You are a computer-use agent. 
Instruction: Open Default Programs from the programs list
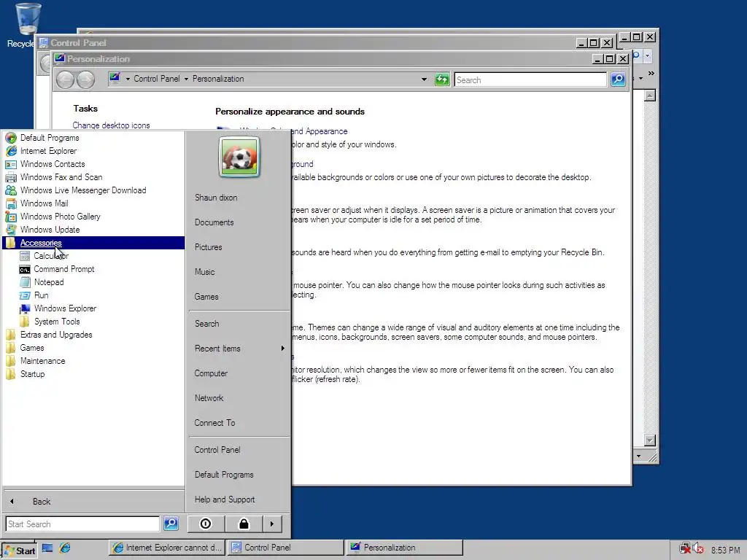tap(50, 138)
